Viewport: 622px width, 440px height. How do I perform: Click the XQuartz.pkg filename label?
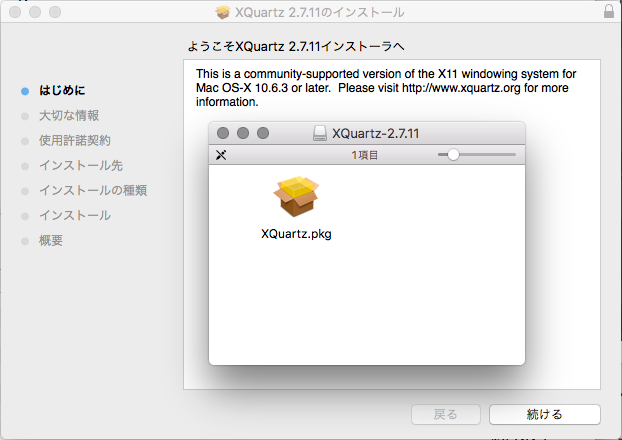click(x=295, y=235)
